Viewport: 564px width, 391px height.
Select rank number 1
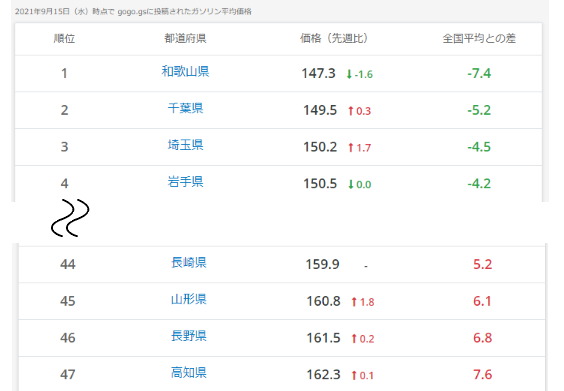pyautogui.click(x=64, y=73)
